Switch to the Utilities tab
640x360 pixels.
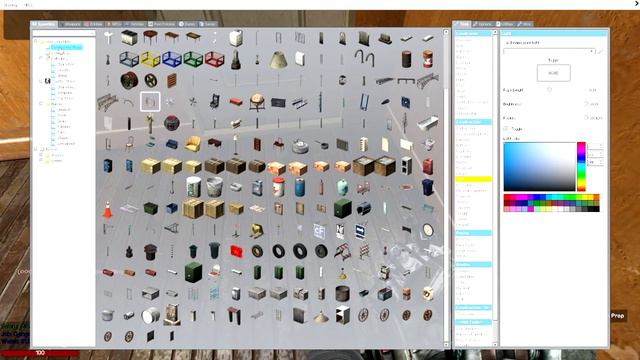[x=505, y=24]
